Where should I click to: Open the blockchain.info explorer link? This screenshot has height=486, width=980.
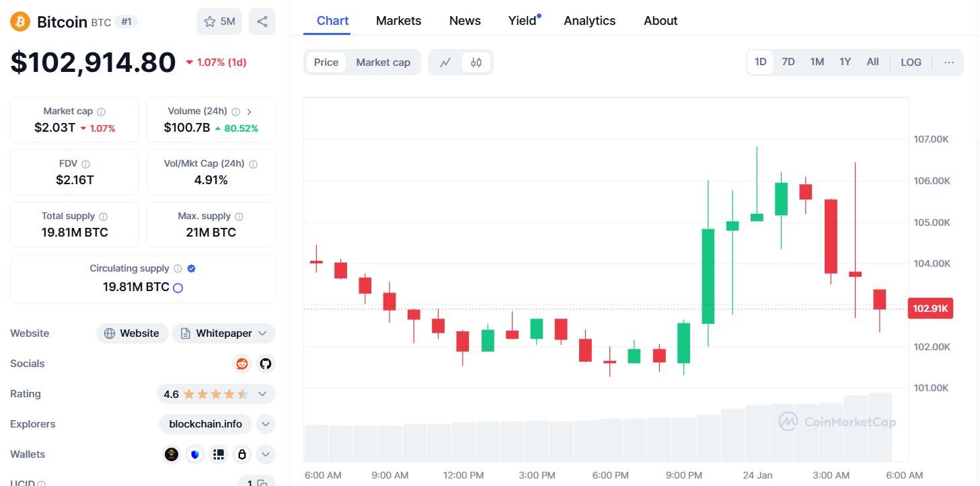tap(206, 424)
